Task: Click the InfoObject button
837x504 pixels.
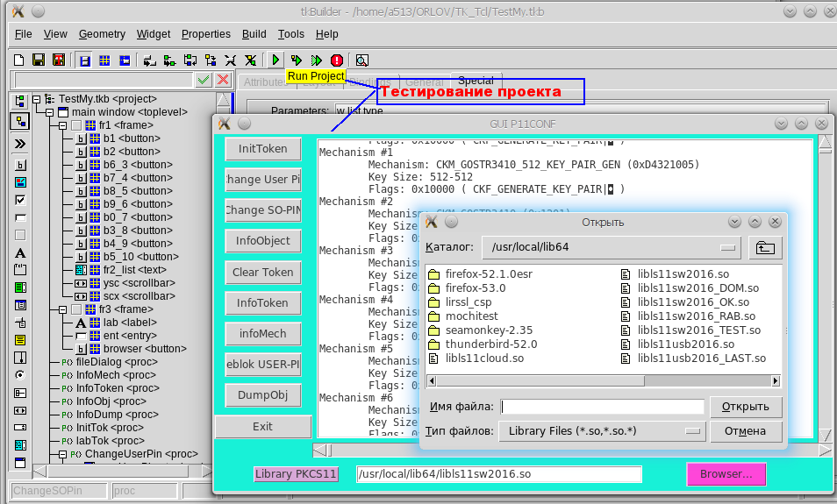Action: (x=262, y=241)
